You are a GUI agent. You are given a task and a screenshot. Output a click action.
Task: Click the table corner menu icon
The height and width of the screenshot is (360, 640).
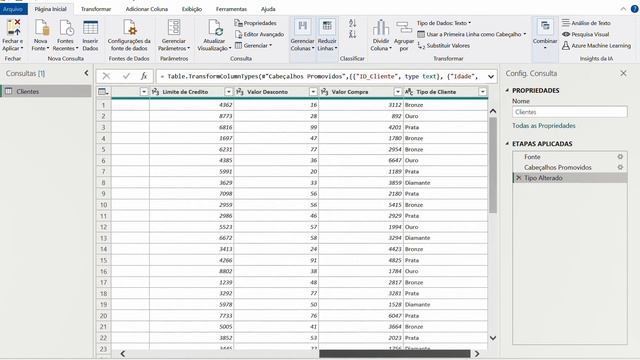click(103, 92)
